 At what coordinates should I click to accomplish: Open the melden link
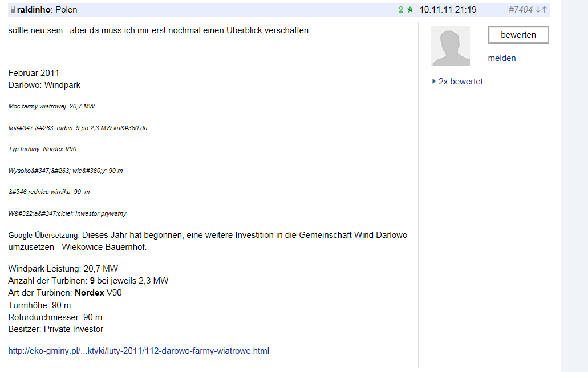[x=501, y=58]
